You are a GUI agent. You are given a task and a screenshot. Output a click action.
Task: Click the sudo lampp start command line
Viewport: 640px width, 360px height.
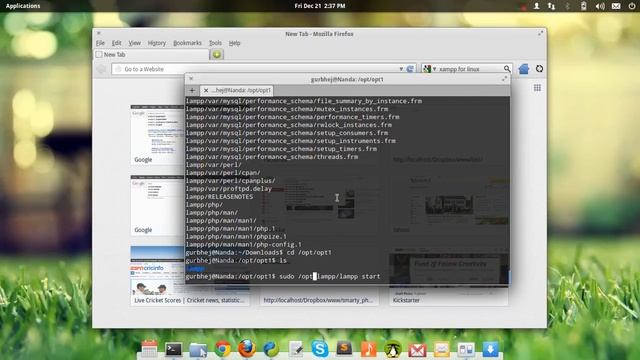[x=283, y=276]
